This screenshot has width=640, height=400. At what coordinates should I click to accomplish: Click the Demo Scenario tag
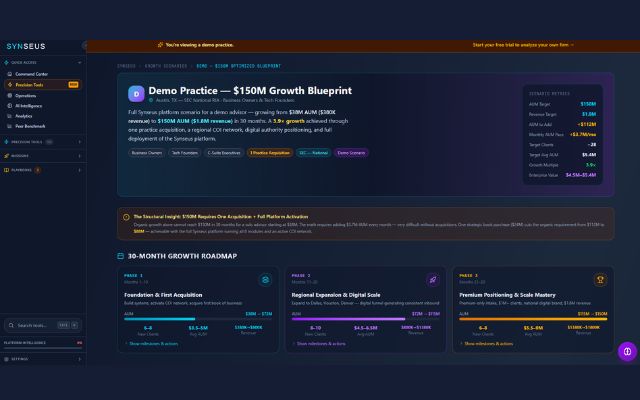tap(351, 153)
